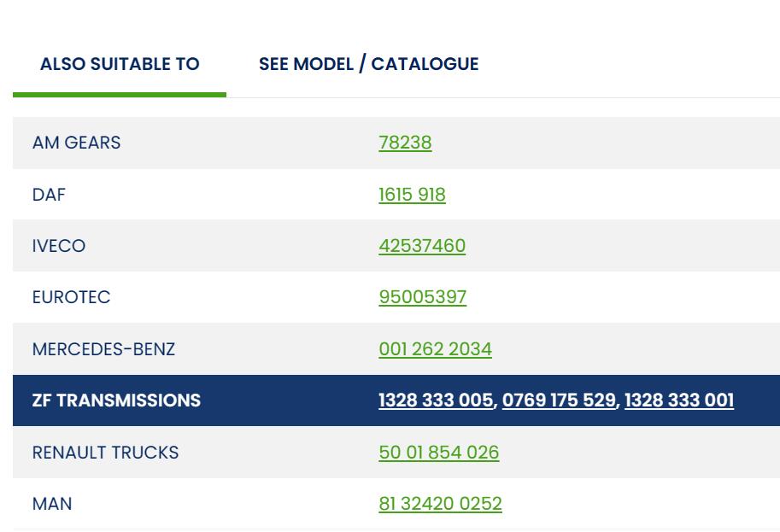Open the See Model / Catalogue tab
780x532 pixels.
368,64
